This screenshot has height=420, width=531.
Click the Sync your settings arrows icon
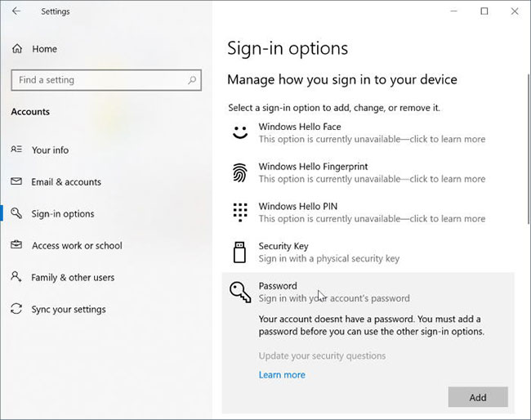tap(16, 309)
